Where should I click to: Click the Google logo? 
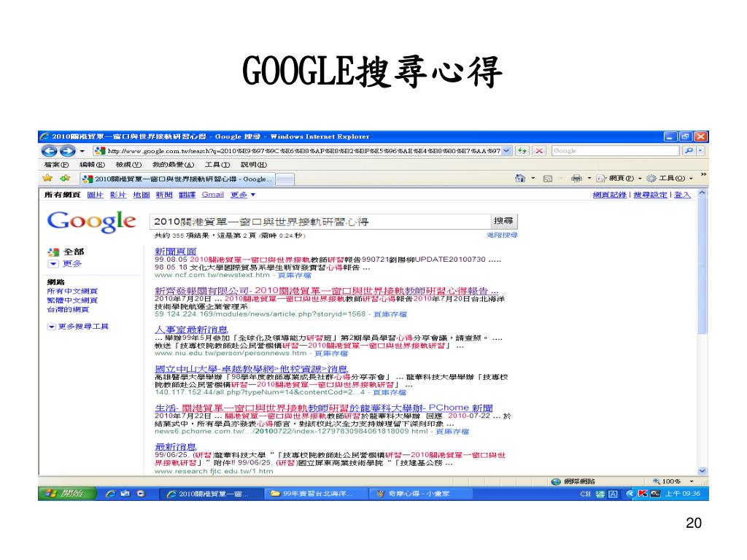(91, 222)
